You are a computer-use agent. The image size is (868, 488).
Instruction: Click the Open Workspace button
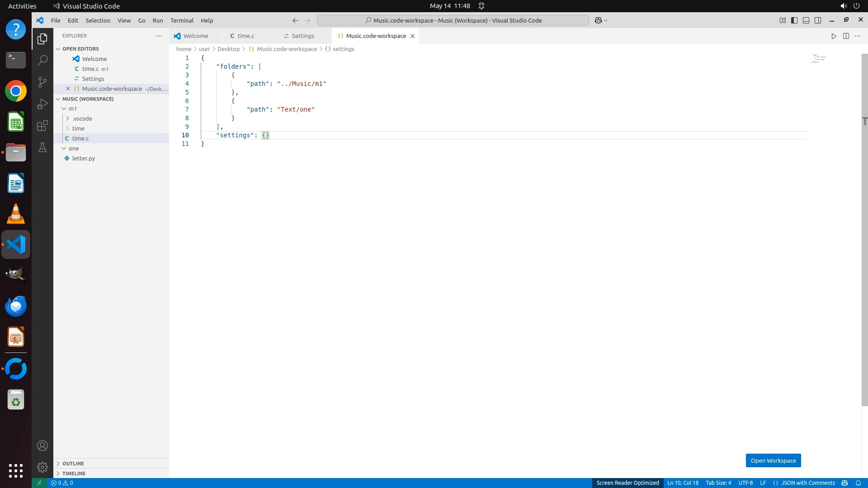coord(773,460)
